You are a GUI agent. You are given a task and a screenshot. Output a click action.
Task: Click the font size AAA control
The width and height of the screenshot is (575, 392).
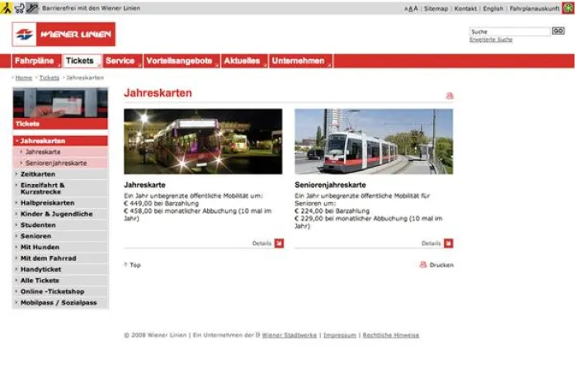[x=411, y=8]
